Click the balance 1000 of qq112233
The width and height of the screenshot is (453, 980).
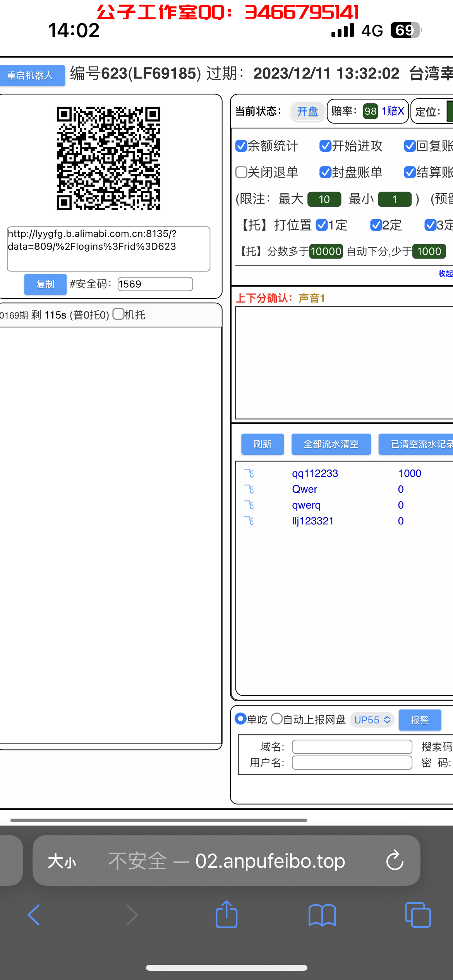tap(410, 473)
